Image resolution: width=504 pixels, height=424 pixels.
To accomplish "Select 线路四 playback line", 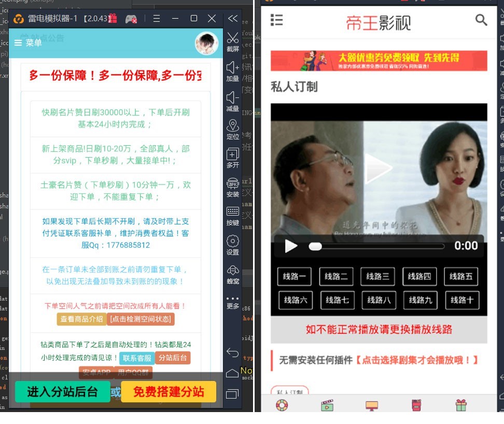I will coord(419,276).
